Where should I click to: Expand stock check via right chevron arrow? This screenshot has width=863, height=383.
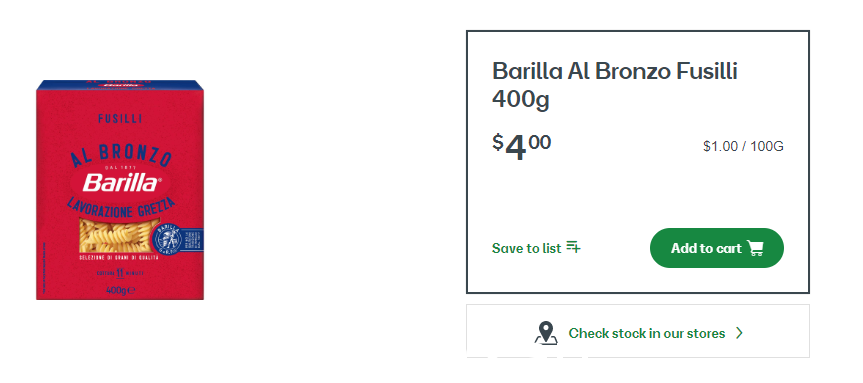pos(739,333)
